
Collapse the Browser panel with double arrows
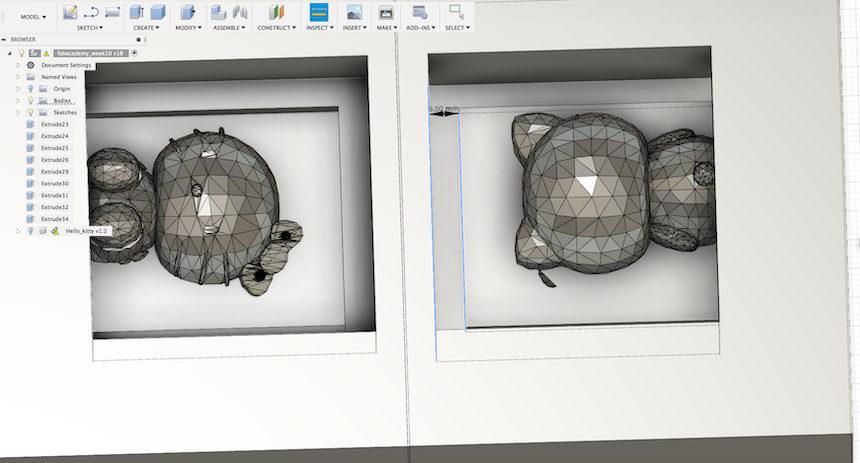point(4,39)
